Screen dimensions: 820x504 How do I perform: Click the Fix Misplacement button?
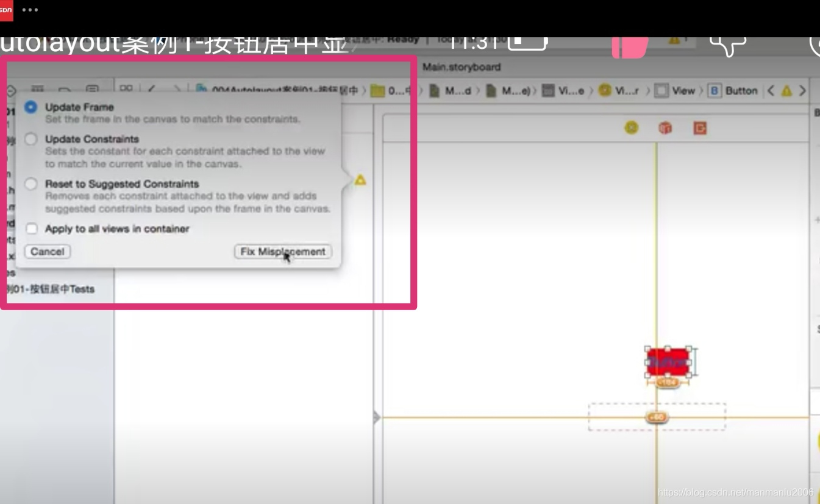pos(283,252)
